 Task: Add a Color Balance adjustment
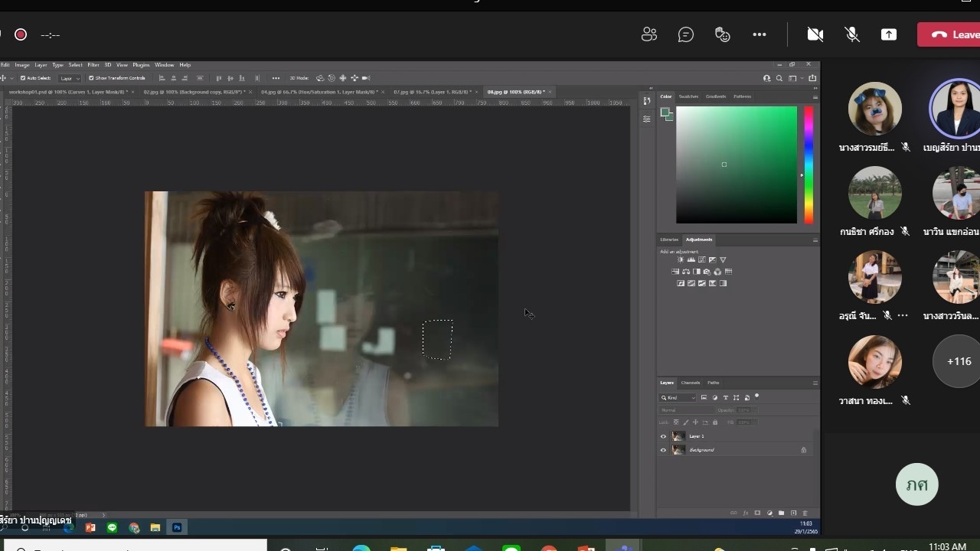686,272
